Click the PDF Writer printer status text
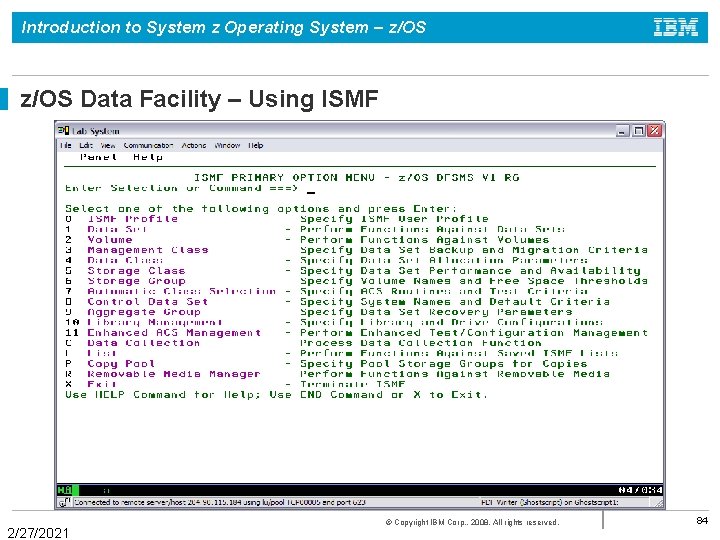Viewport: 720px width, 540px height. (550, 502)
